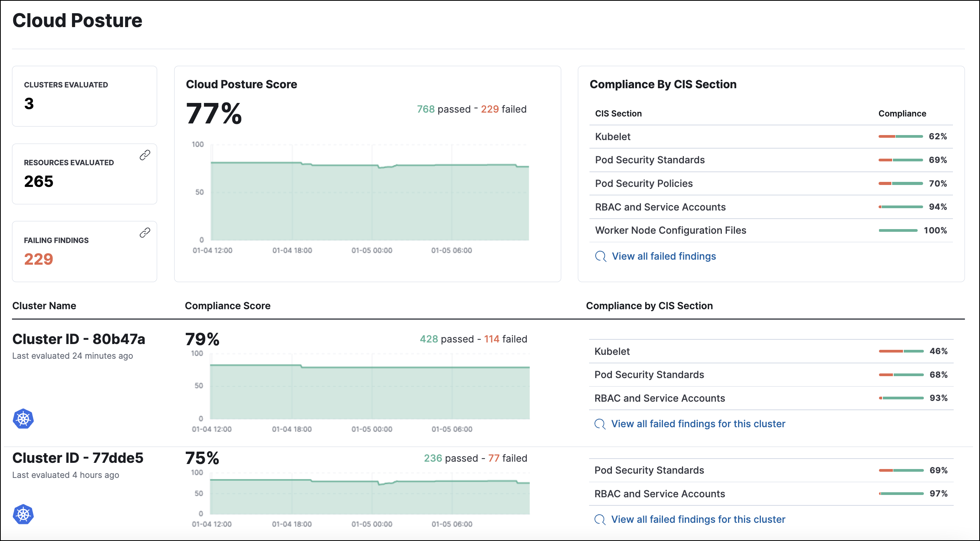This screenshot has height=541, width=980.
Task: Sort by the Compliance Score column header
Action: pos(228,305)
